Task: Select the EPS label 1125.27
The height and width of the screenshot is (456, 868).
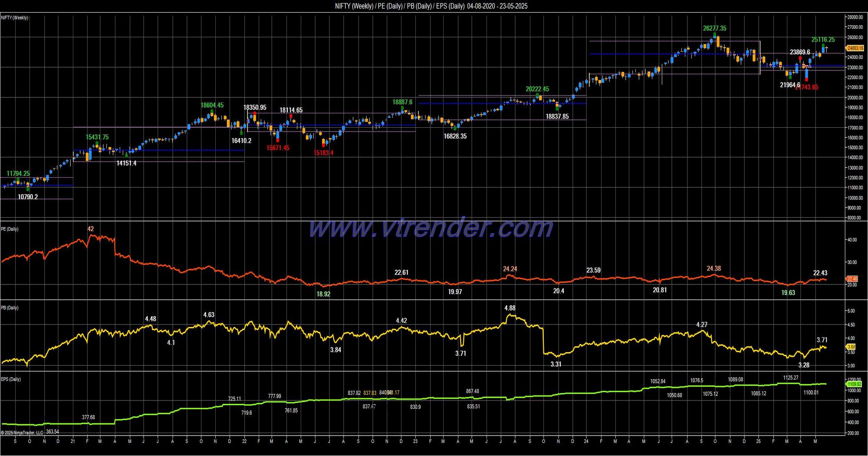Action: [x=791, y=378]
